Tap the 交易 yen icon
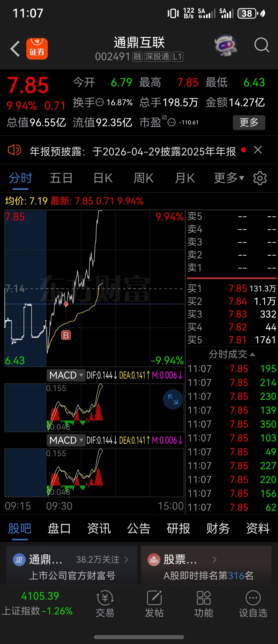 click(105, 598)
